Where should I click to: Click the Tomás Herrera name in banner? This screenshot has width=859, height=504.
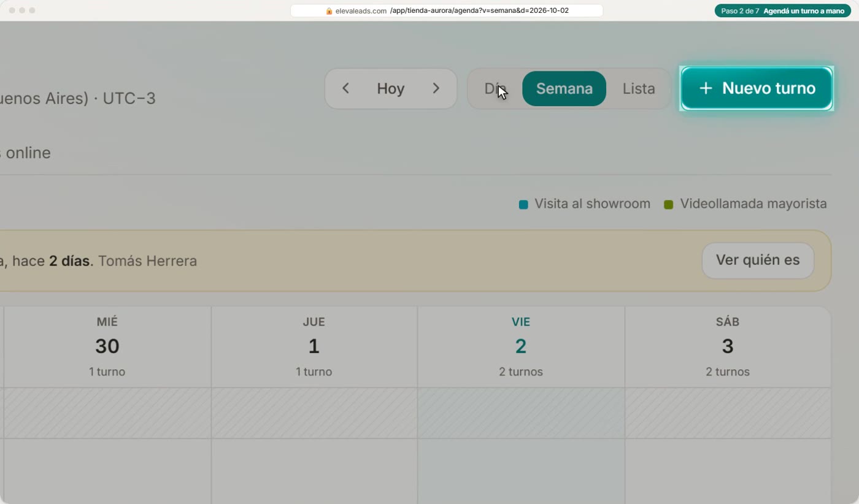[x=147, y=261]
